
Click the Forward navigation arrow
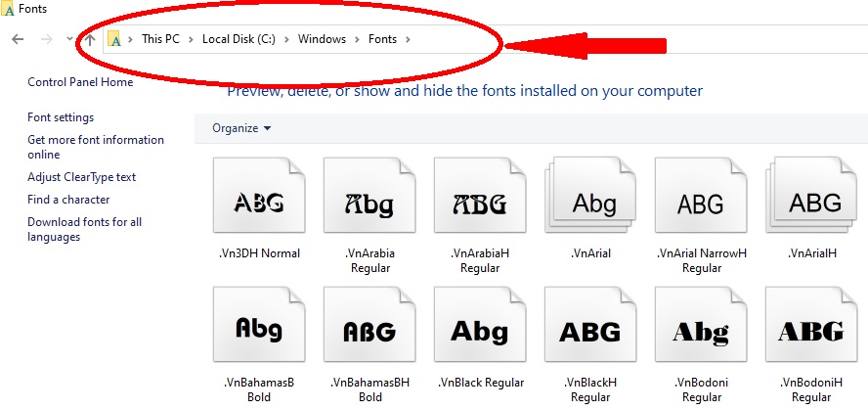point(45,39)
